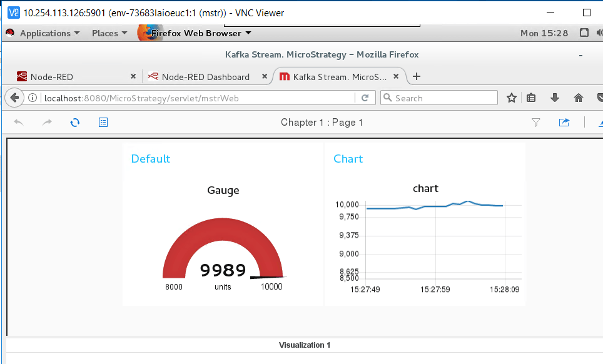Click the Chapter 1 : Page 1 title

322,123
